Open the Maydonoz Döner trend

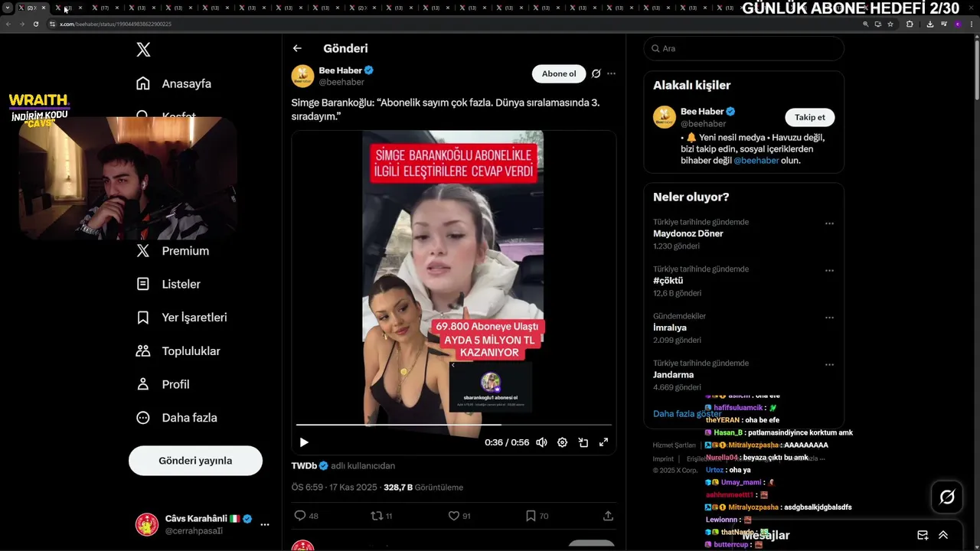pyautogui.click(x=688, y=233)
